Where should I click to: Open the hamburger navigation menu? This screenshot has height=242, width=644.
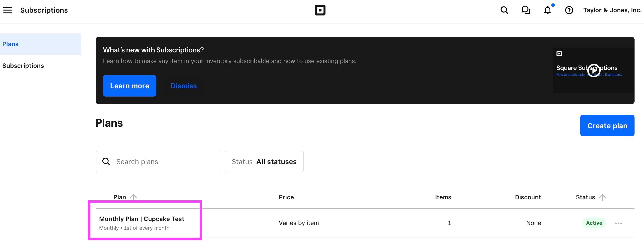[7, 10]
